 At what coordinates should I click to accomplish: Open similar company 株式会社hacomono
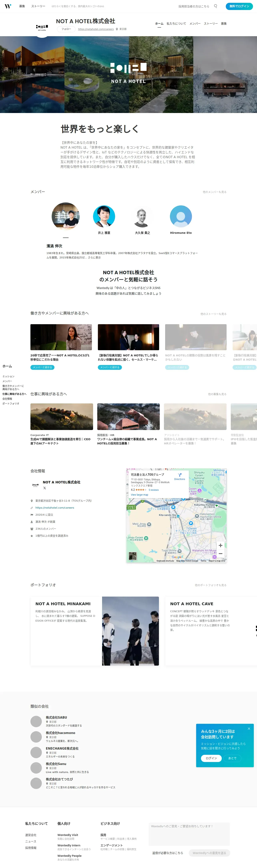(60, 733)
